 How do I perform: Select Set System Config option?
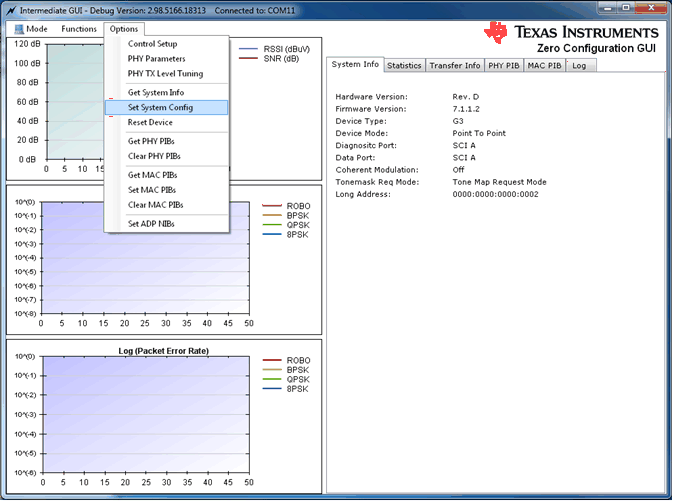[166, 107]
